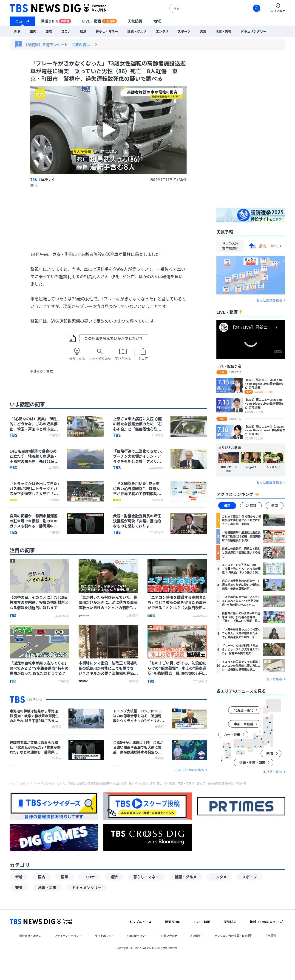Open 国際 in the top sub-navigation

pos(49,32)
